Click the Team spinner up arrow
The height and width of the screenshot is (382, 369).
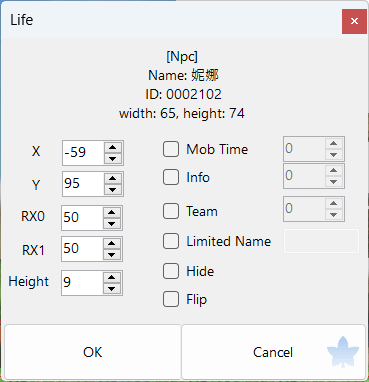click(x=334, y=203)
